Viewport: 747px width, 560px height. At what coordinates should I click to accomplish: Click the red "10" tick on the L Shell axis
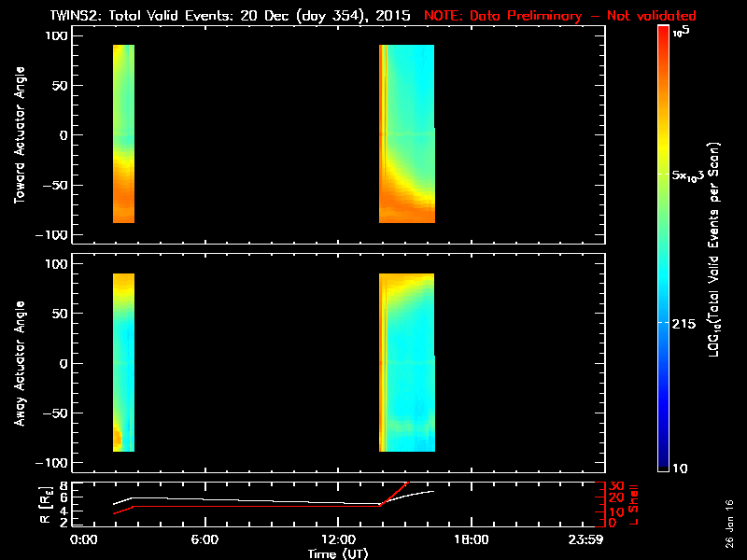tap(616, 511)
